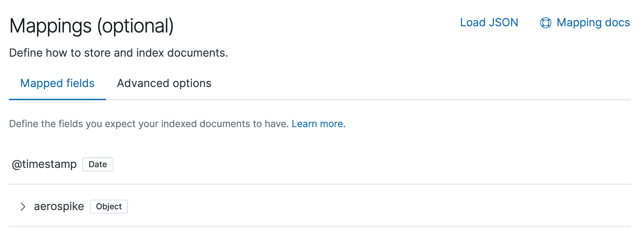Click the Mapping docs help icon
This screenshot has width=644, height=237.
[x=546, y=23]
